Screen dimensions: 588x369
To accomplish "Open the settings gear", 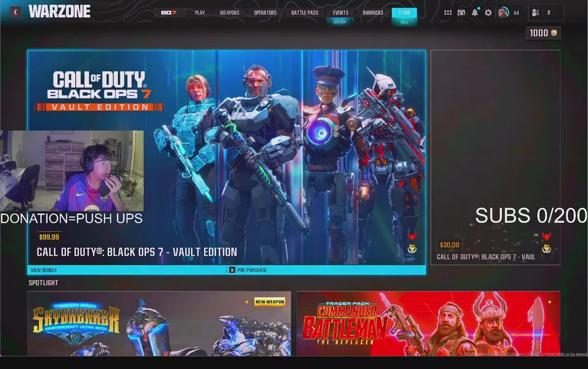I will point(488,13).
